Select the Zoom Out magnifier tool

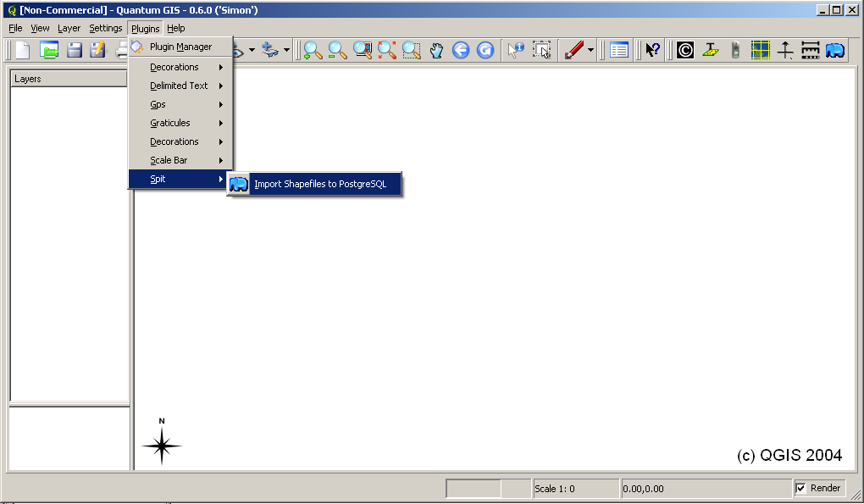click(x=337, y=50)
